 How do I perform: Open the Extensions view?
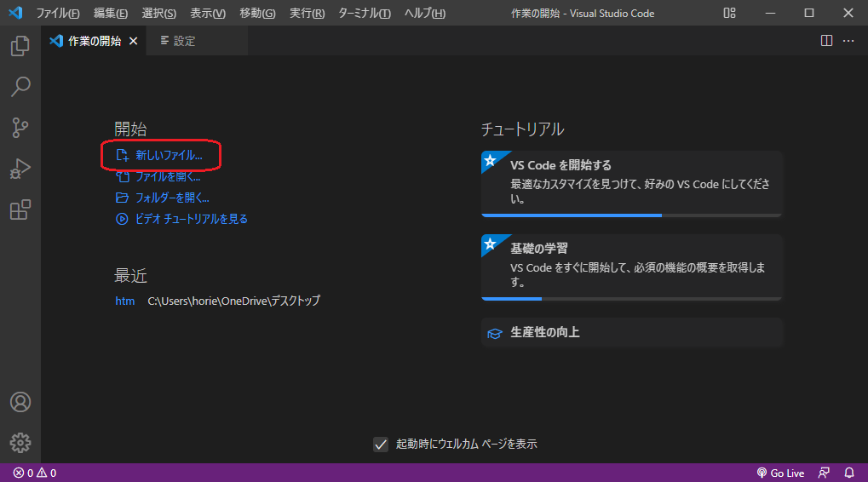(20, 209)
